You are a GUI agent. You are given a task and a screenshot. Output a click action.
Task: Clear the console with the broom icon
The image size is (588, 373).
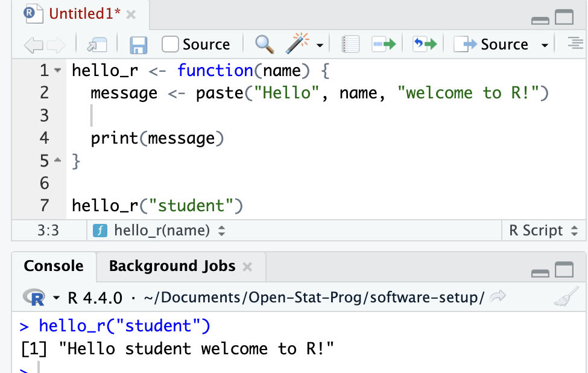pyautogui.click(x=565, y=298)
